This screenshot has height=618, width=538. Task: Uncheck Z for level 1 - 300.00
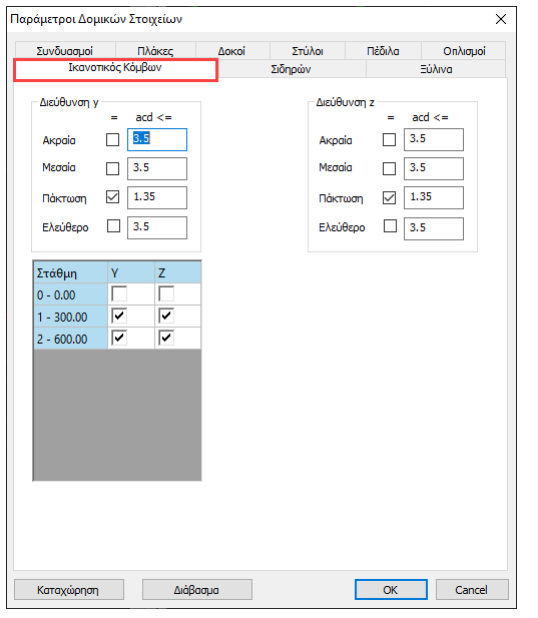click(166, 316)
